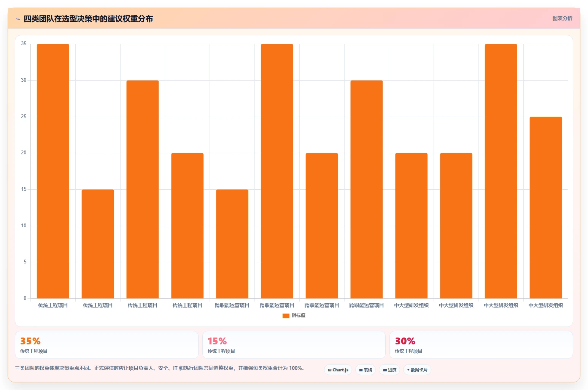588x390 pixels.
Task: Click the 指标值 legend text
Action: coord(299,315)
